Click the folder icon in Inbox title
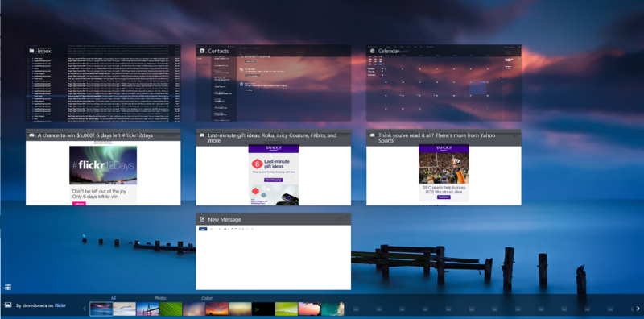 (x=31, y=51)
